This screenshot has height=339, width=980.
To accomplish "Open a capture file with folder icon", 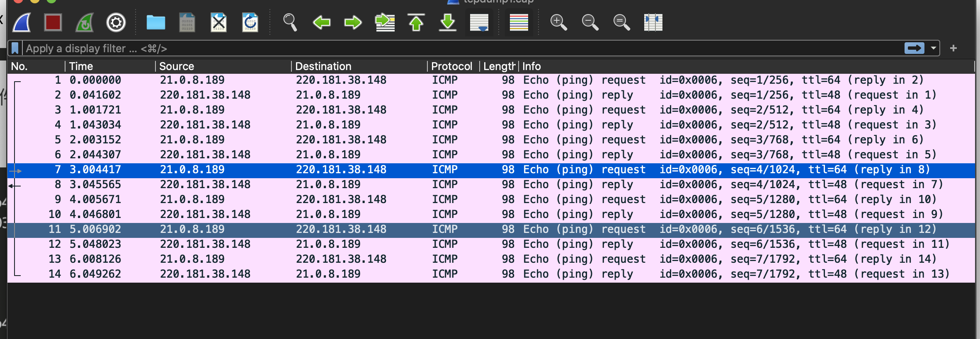I will point(156,22).
